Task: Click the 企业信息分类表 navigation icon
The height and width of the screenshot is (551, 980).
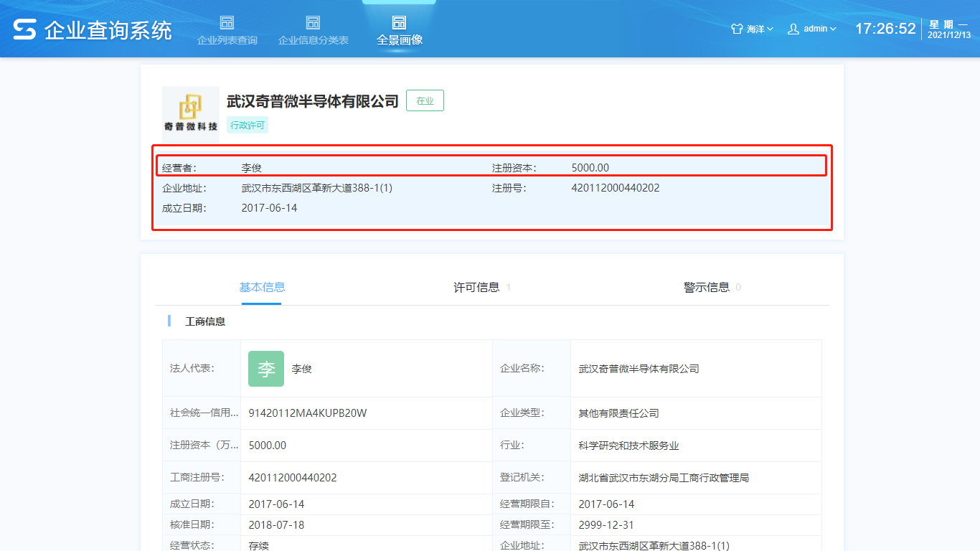Action: coord(313,22)
